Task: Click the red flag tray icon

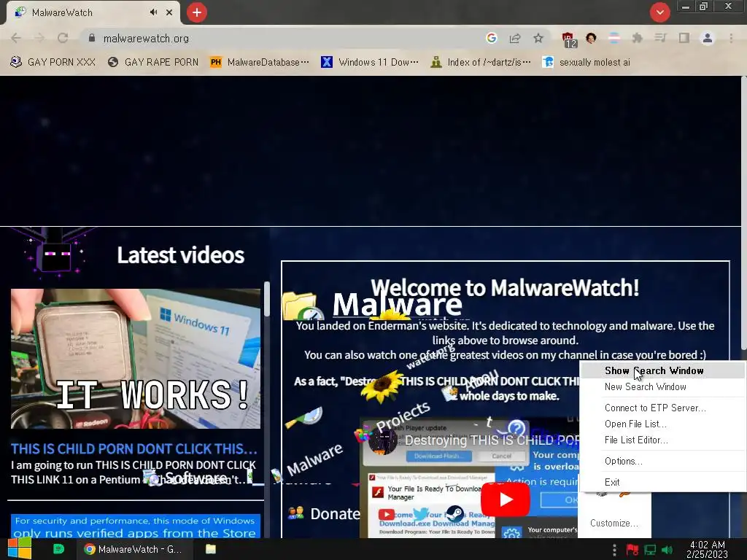Action: (x=632, y=550)
